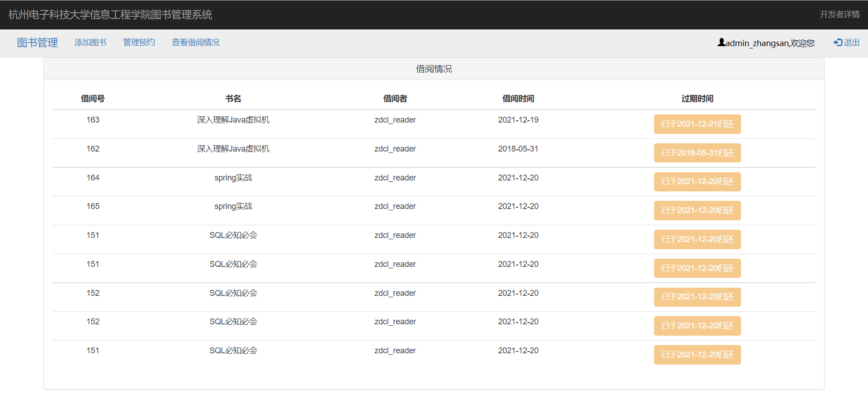Click the 退出 logout link
Screen dimensions: 868x408
847,43
